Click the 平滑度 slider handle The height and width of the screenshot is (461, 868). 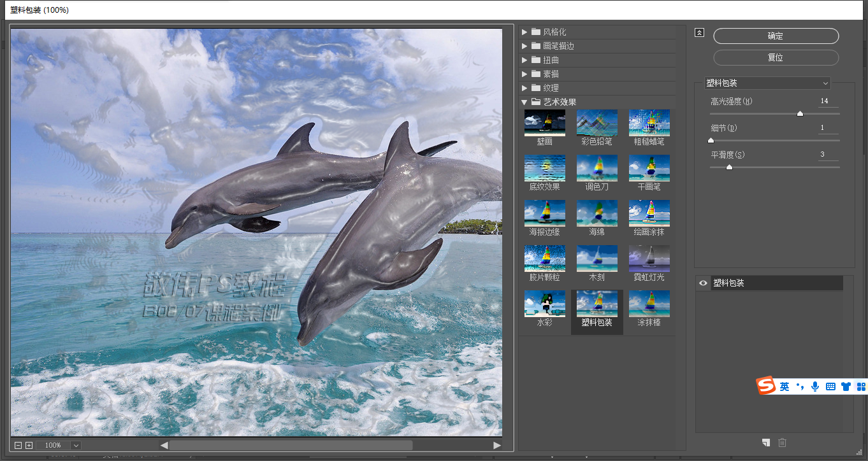(729, 167)
